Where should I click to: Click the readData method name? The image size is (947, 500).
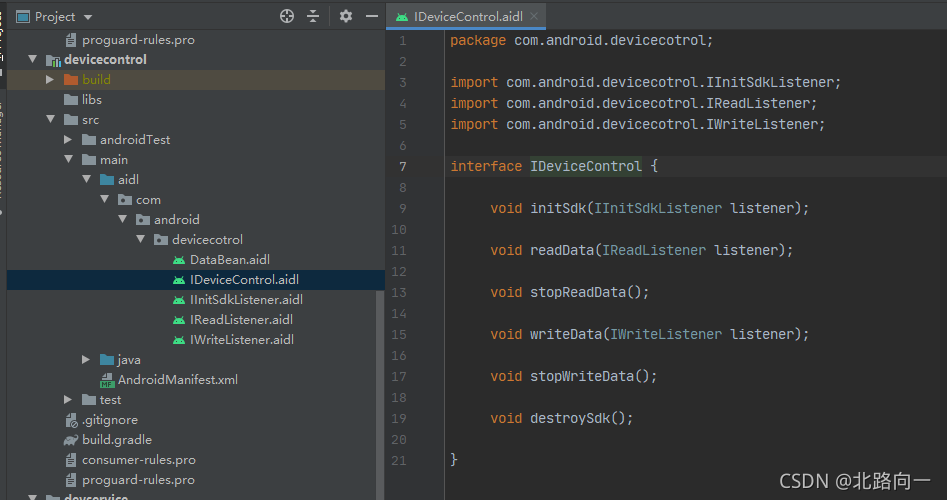(562, 250)
